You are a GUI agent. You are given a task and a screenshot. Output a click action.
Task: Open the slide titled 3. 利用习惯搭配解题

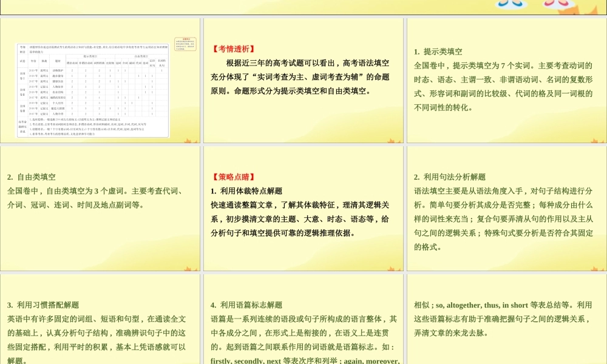pos(100,319)
